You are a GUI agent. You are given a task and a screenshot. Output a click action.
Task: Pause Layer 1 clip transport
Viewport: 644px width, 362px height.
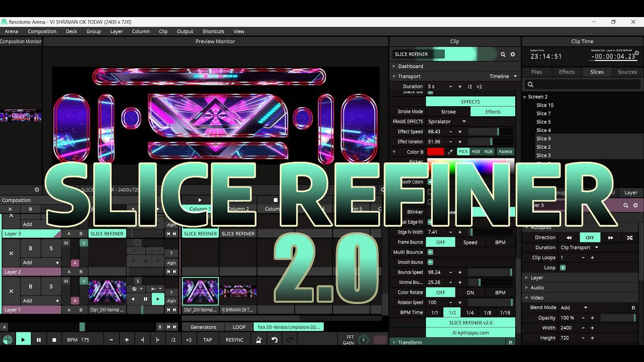click(x=145, y=299)
